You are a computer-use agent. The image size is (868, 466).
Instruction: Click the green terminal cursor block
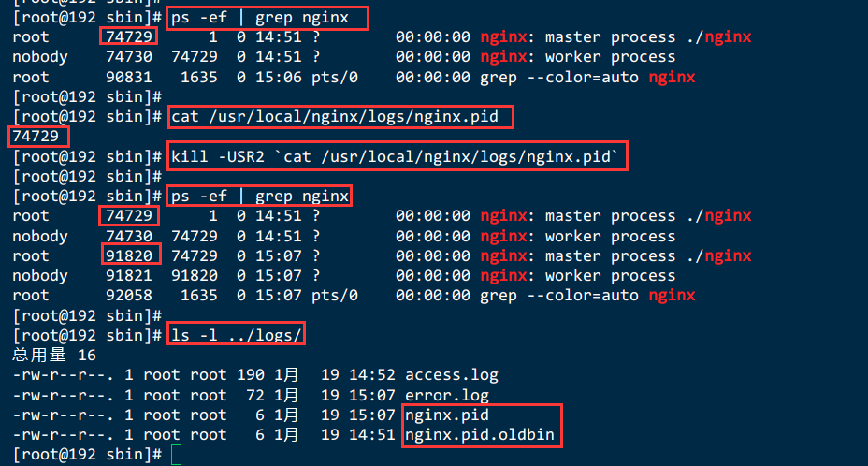[x=177, y=455]
